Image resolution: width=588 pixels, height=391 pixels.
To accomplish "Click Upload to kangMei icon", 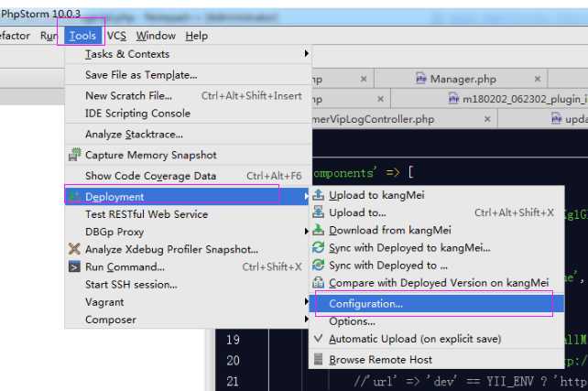I will 319,195.
